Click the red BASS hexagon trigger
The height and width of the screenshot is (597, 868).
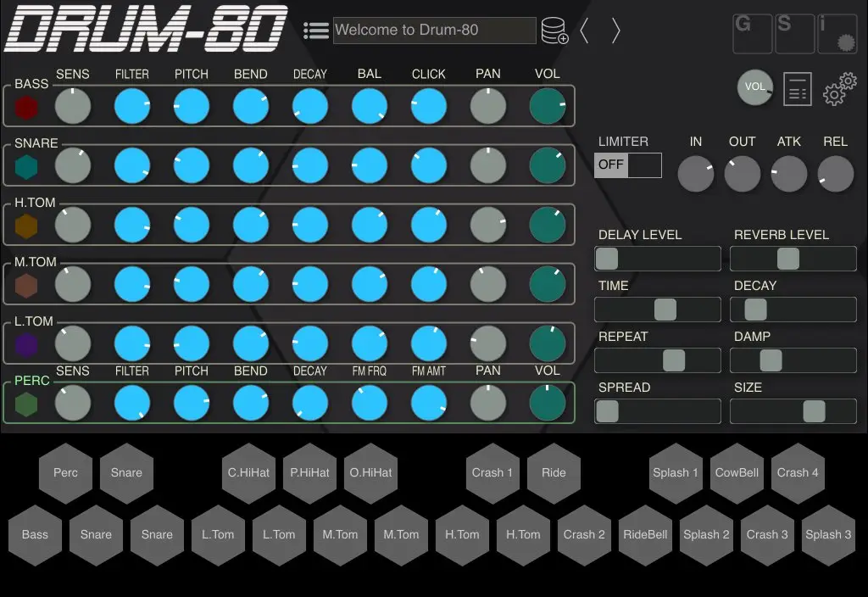[x=26, y=108]
